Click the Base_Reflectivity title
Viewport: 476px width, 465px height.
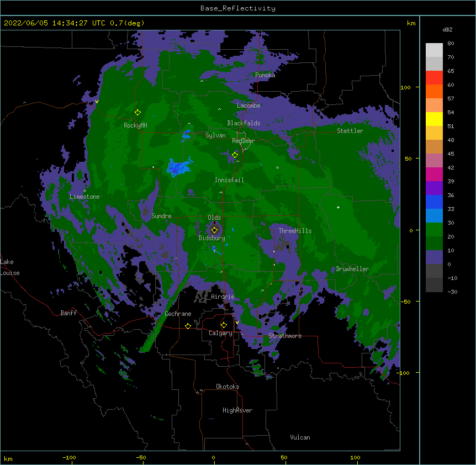click(238, 8)
